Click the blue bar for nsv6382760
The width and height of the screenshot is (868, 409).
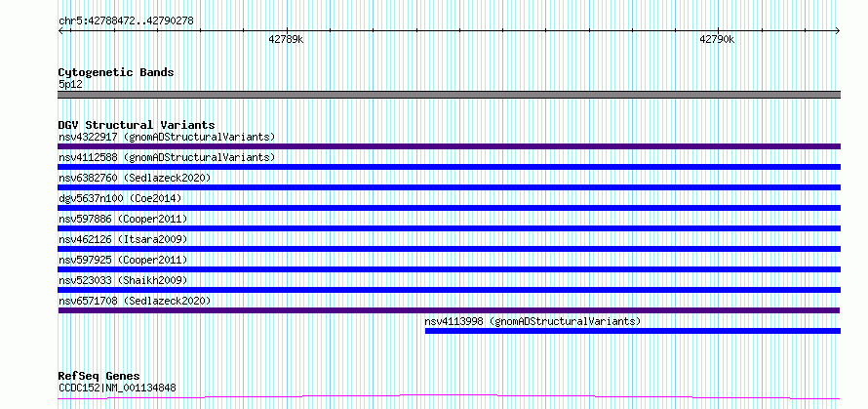(x=449, y=187)
